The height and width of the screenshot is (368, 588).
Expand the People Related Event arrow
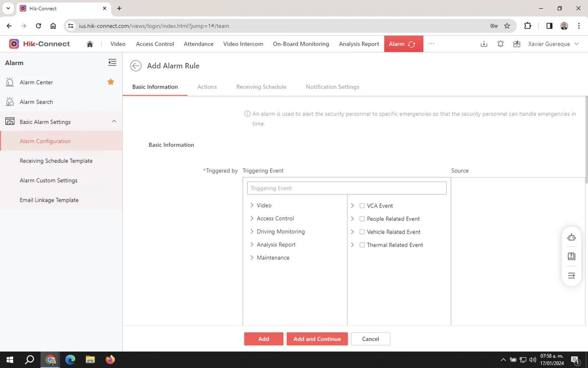coord(352,219)
